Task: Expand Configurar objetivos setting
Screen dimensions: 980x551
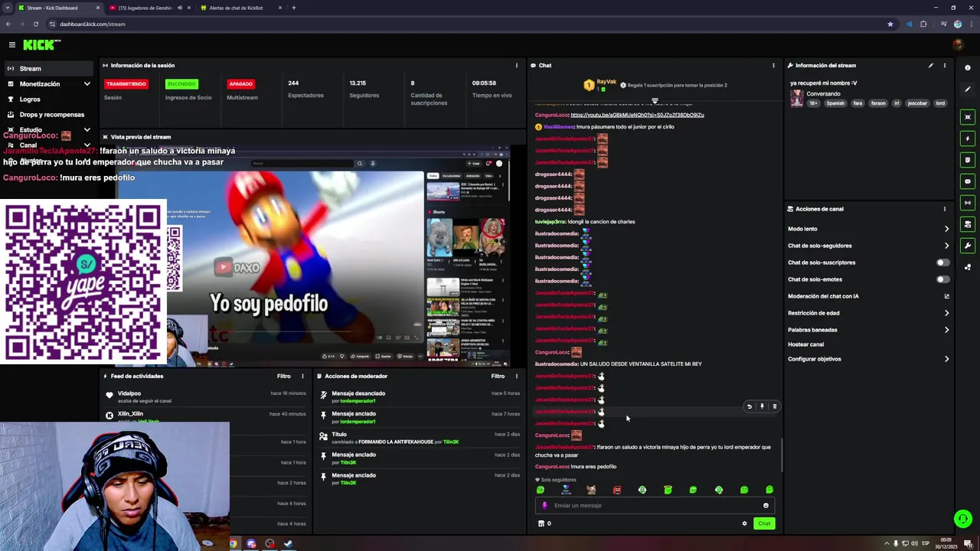Action: [868, 359]
